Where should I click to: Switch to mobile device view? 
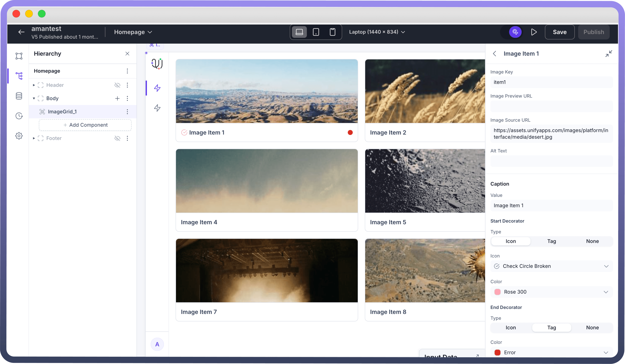pyautogui.click(x=332, y=32)
